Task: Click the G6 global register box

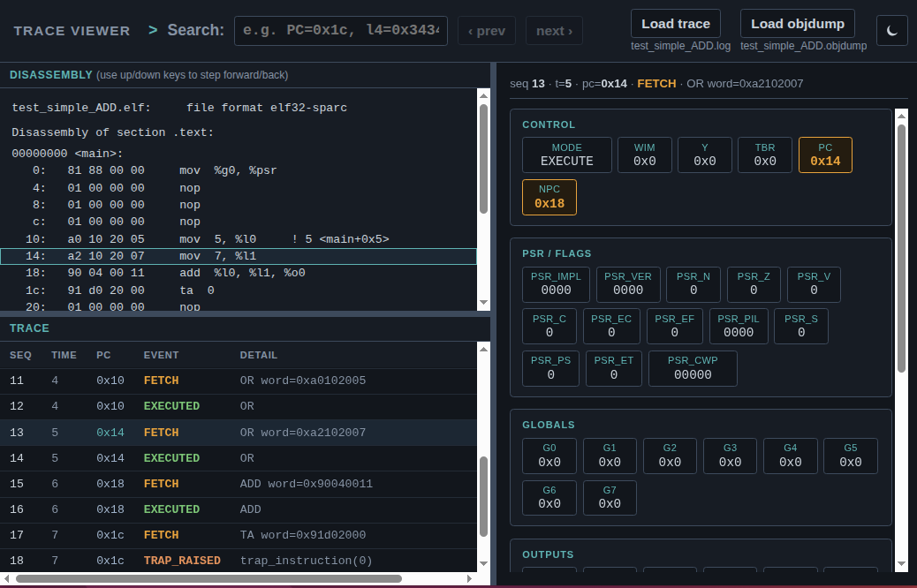Action: pos(549,497)
